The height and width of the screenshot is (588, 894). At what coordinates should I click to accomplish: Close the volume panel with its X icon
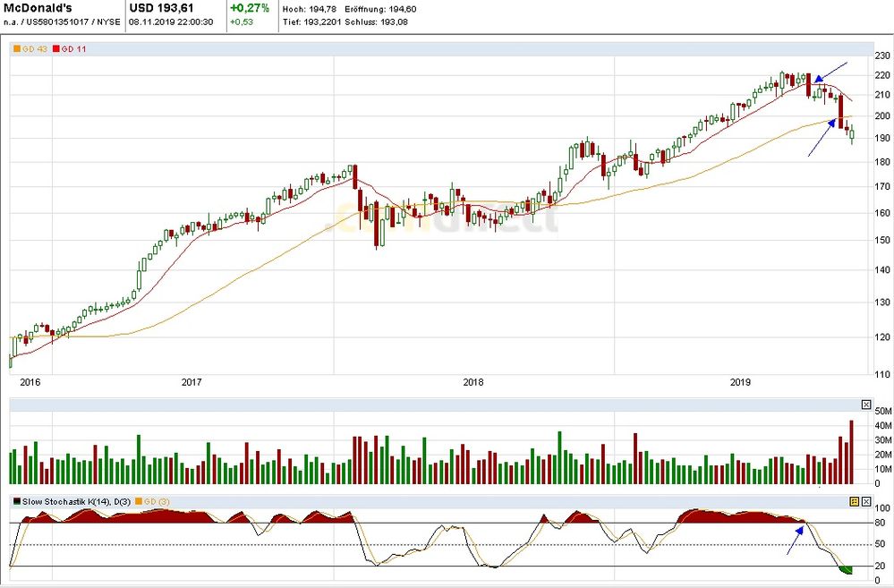point(866,405)
